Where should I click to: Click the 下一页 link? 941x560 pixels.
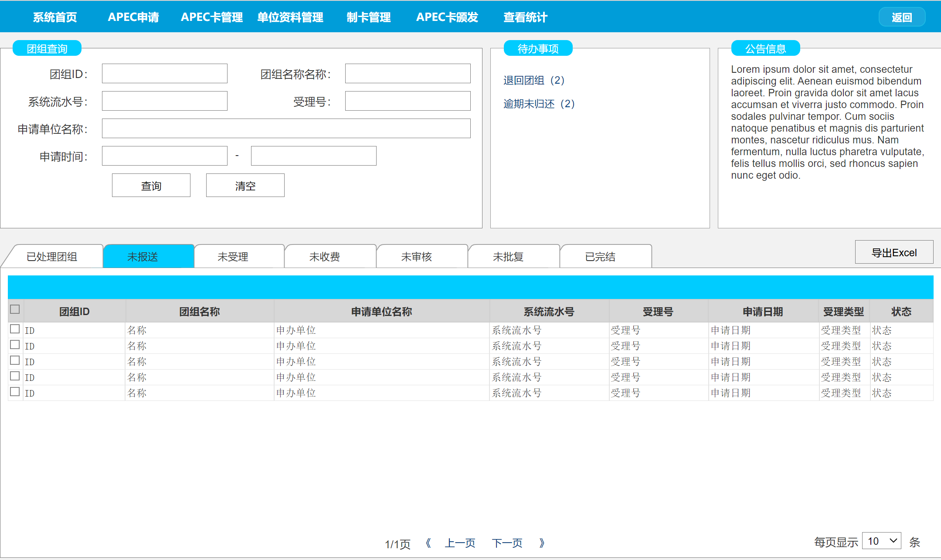(507, 543)
